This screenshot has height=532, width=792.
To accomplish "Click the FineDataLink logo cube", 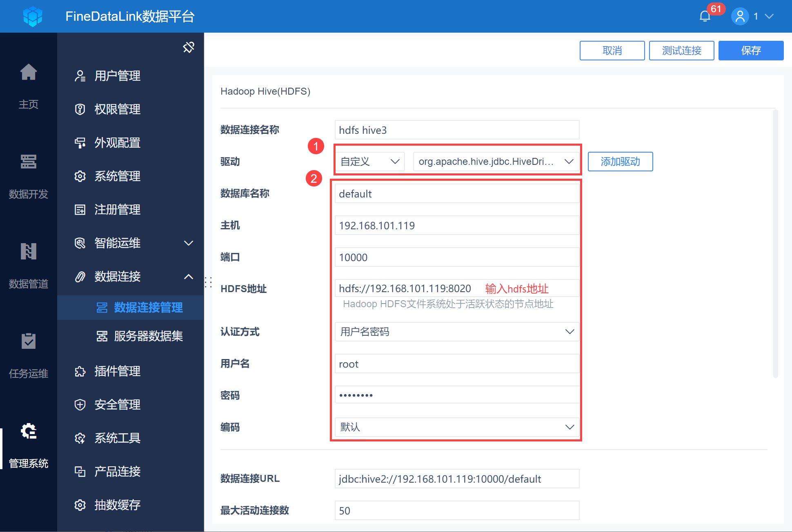I will click(x=33, y=16).
